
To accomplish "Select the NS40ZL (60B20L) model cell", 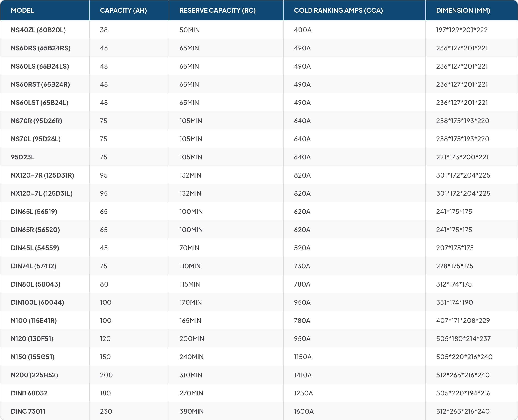I will [38, 30].
